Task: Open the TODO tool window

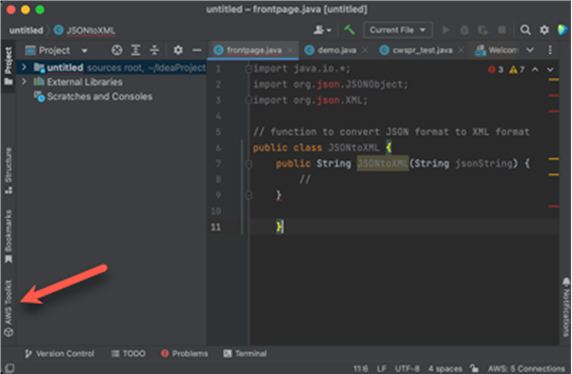Action: [x=128, y=354]
